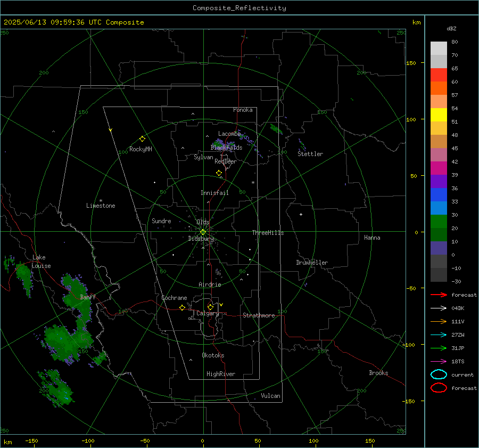This screenshot has height=448, width=479.
Task: Click the Drumheller town label
Action: click(312, 263)
